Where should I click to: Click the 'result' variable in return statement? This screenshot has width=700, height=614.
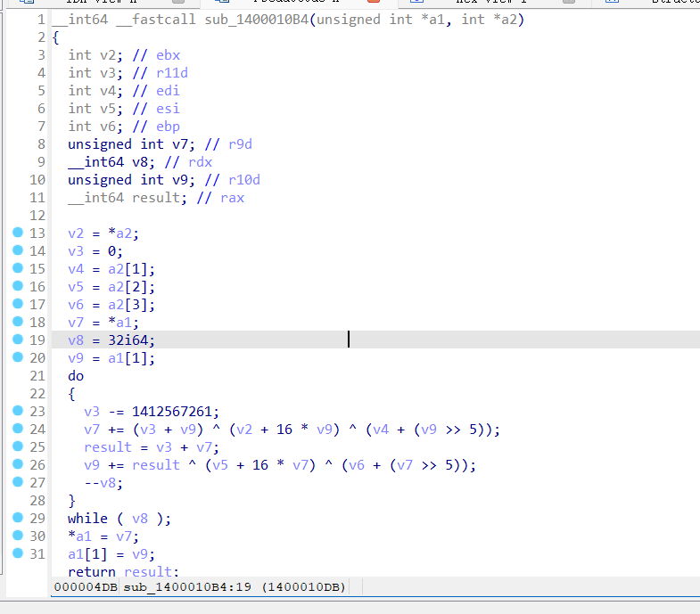(149, 571)
